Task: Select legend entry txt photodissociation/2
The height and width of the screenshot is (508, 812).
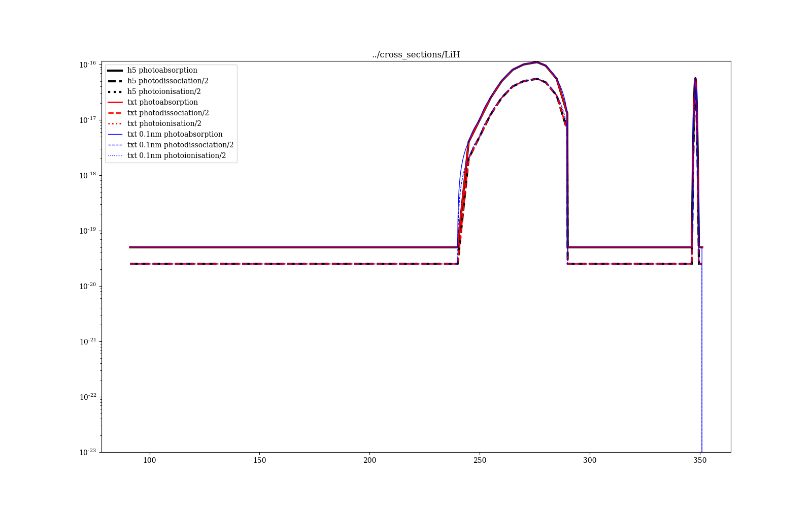Action: click(158, 113)
